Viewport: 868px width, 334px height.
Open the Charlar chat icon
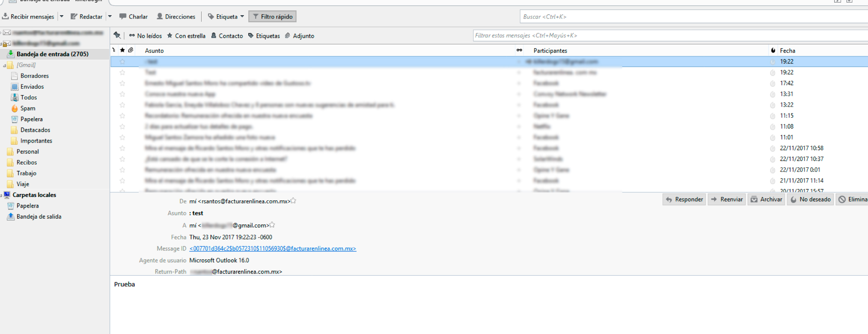coord(123,16)
